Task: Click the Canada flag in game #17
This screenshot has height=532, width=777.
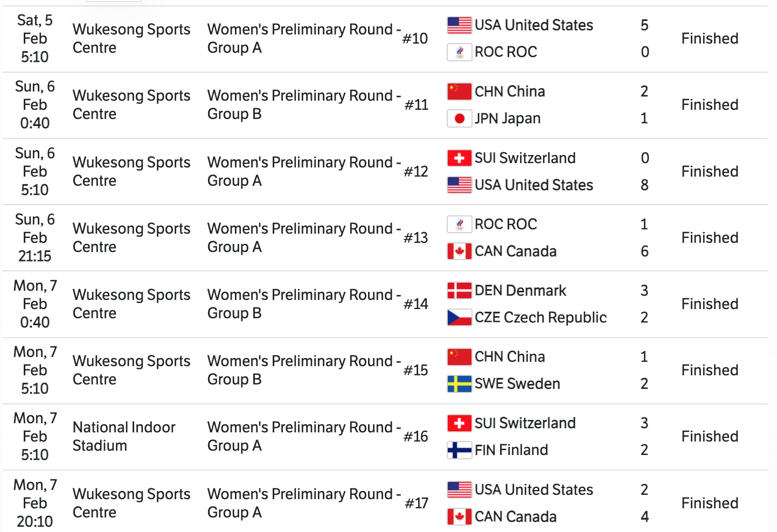Action: pos(459,517)
